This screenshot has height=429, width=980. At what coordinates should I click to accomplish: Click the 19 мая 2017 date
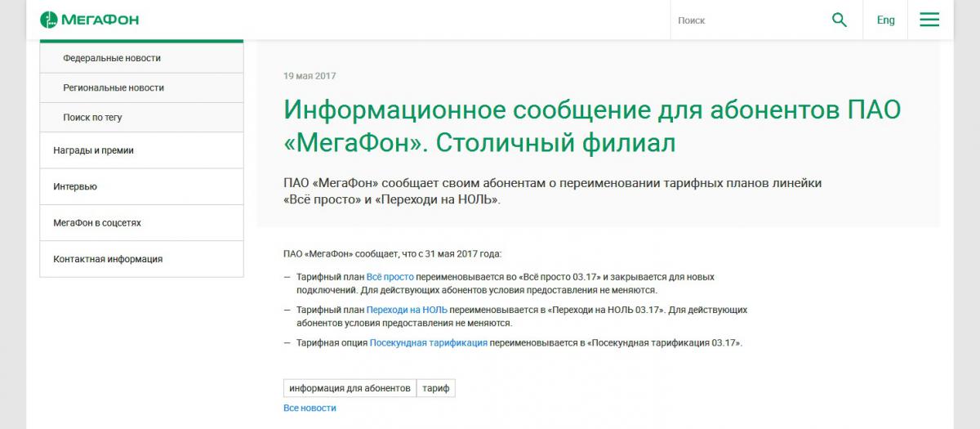click(310, 76)
